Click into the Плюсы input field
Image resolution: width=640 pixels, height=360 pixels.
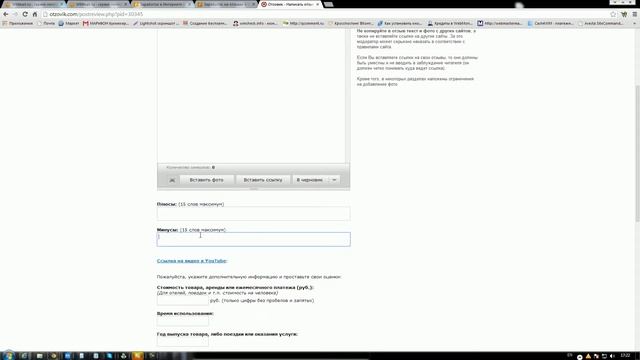(253, 213)
